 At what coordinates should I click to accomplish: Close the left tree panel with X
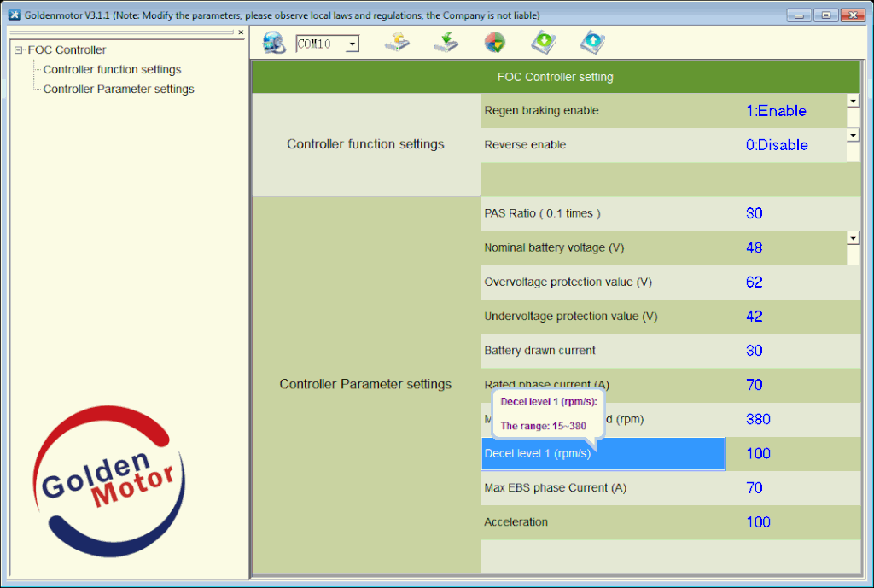tap(241, 32)
